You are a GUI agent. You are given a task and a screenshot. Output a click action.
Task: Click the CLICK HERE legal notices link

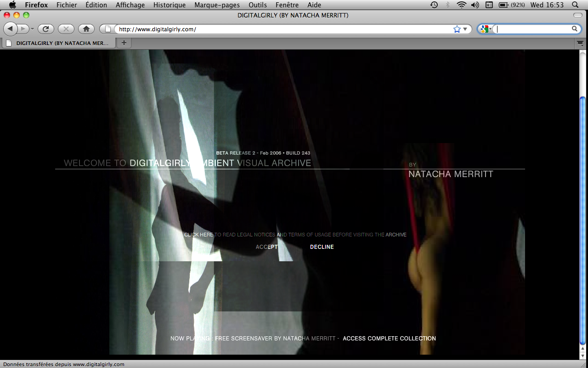click(198, 235)
